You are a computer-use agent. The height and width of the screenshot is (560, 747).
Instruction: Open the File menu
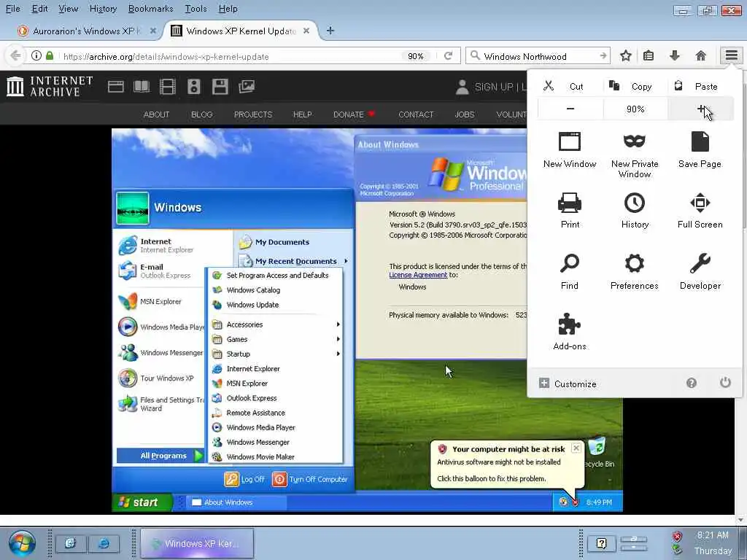pyautogui.click(x=13, y=9)
